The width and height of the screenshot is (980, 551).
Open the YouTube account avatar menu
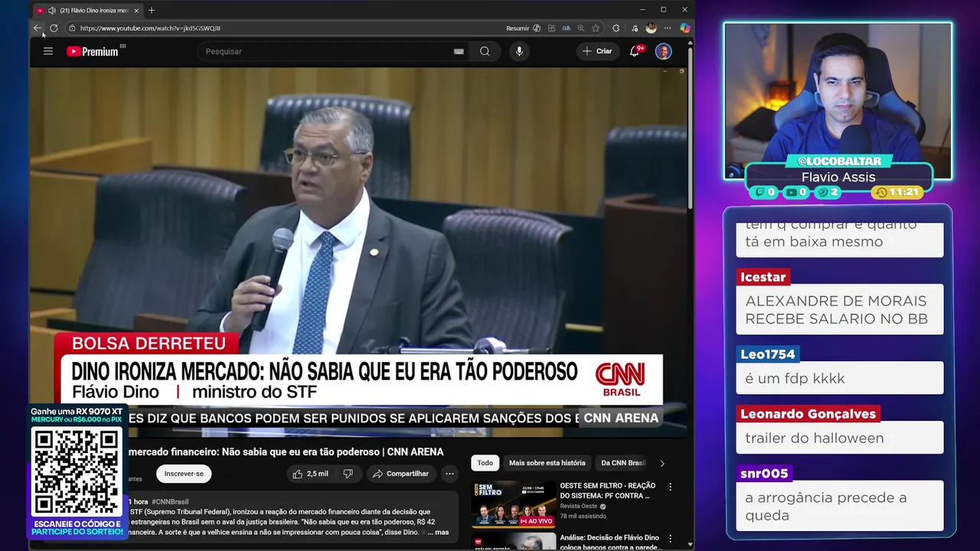click(x=663, y=51)
